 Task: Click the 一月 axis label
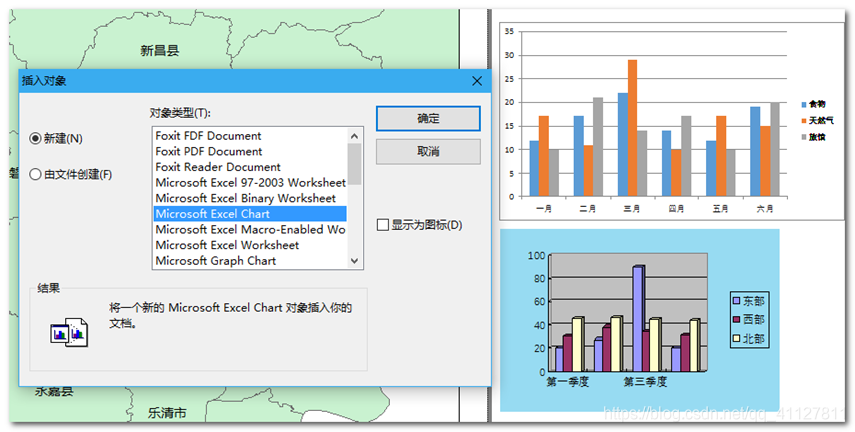pyautogui.click(x=544, y=208)
